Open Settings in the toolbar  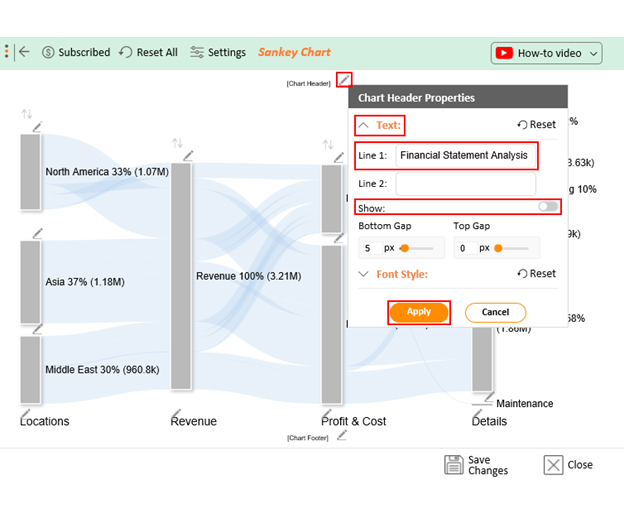pyautogui.click(x=218, y=53)
